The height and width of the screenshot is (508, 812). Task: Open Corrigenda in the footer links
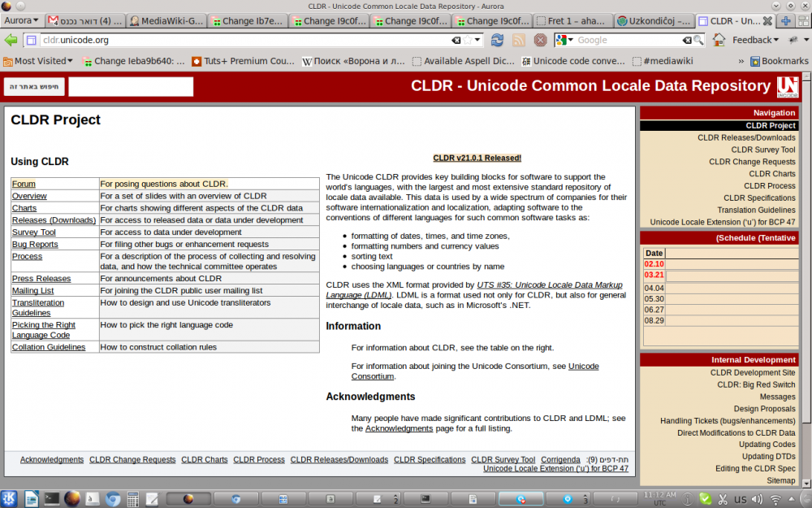click(x=560, y=460)
